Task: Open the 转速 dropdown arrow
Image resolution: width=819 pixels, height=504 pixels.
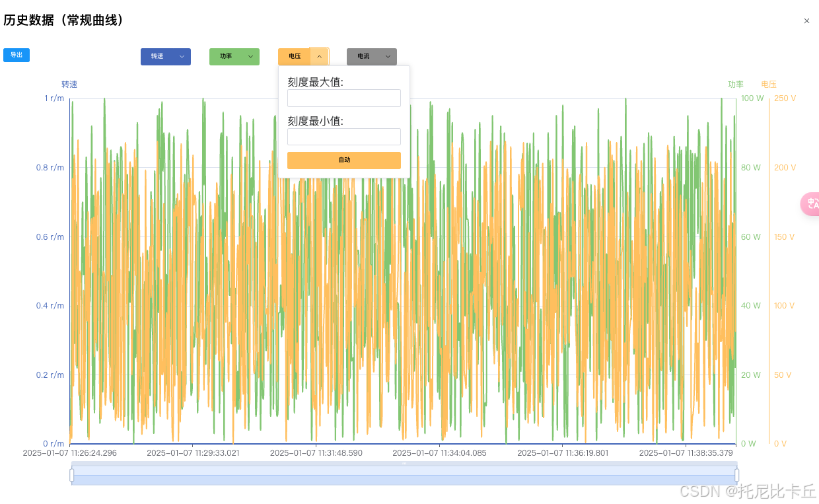Action: [x=182, y=57]
